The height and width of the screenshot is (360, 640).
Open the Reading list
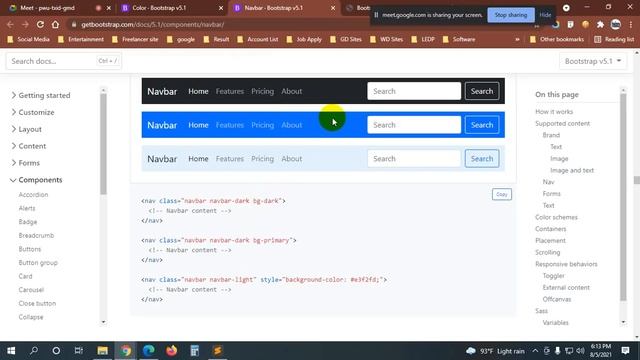click(x=614, y=40)
